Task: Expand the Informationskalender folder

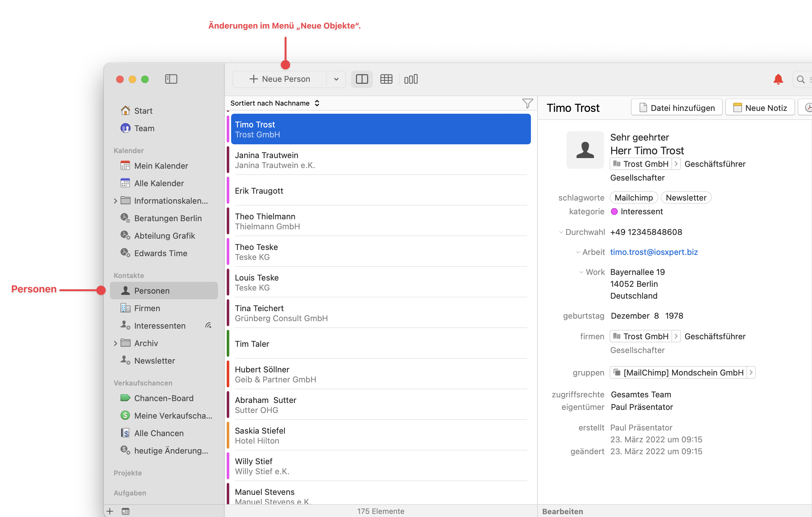Action: click(x=115, y=201)
